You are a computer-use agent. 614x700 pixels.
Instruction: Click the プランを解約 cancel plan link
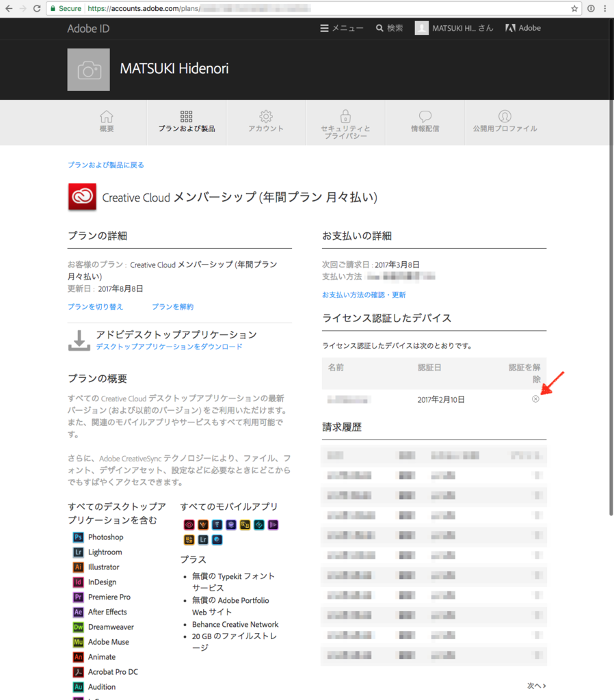coord(173,307)
